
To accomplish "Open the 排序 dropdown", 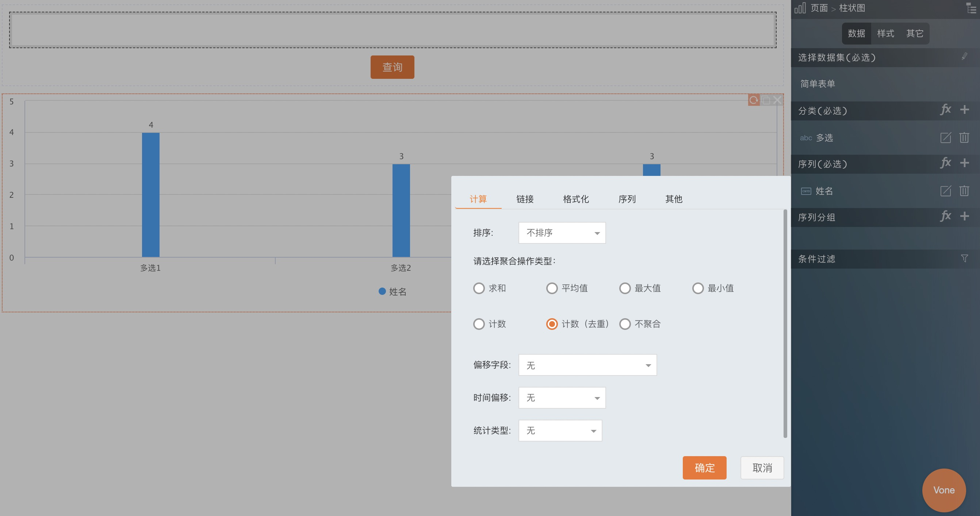I will coord(562,233).
